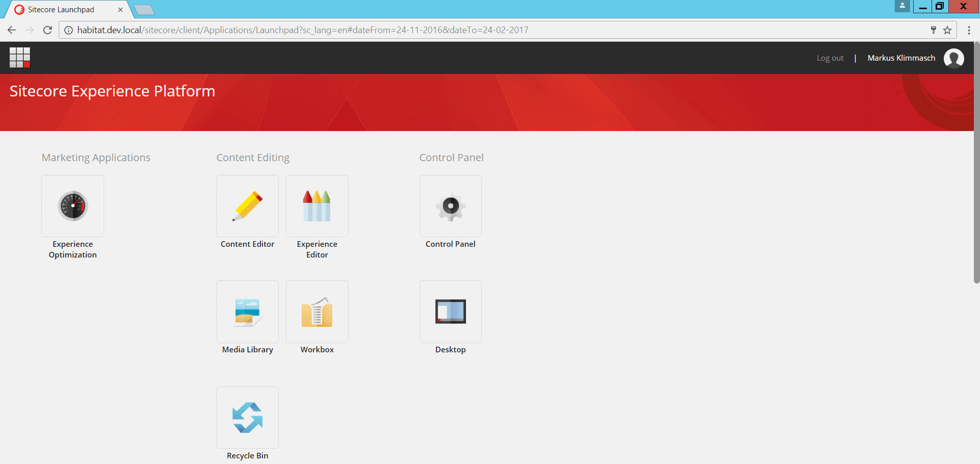Open Chrome three-dot menu
This screenshot has height=464, width=980.
coord(969,30)
